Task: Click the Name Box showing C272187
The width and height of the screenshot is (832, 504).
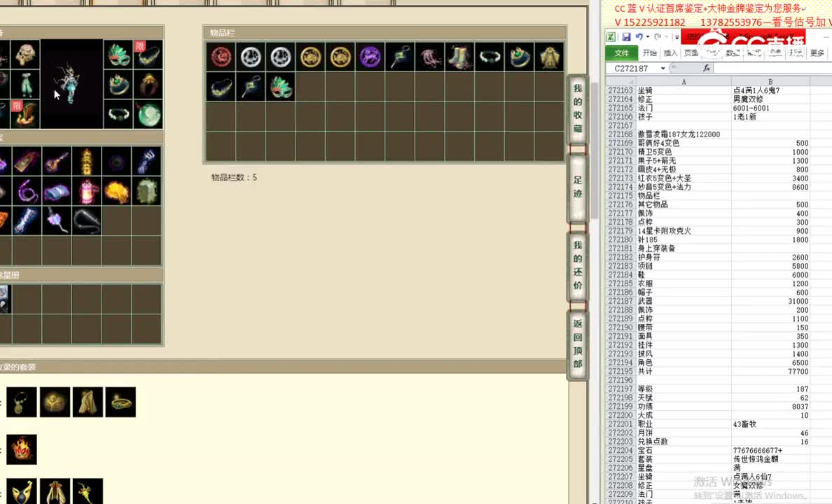Action: (632, 69)
